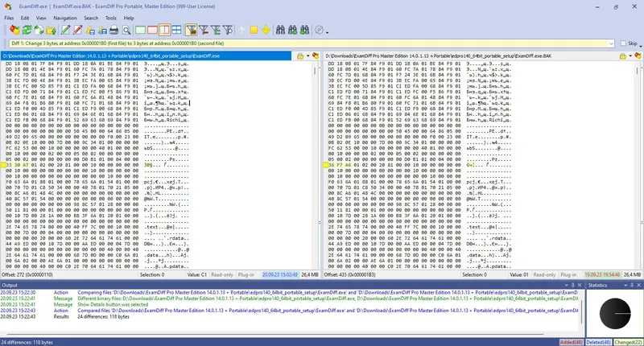Click the first Save file diskette icon
The height and width of the screenshot is (346, 644).
click(90, 30)
